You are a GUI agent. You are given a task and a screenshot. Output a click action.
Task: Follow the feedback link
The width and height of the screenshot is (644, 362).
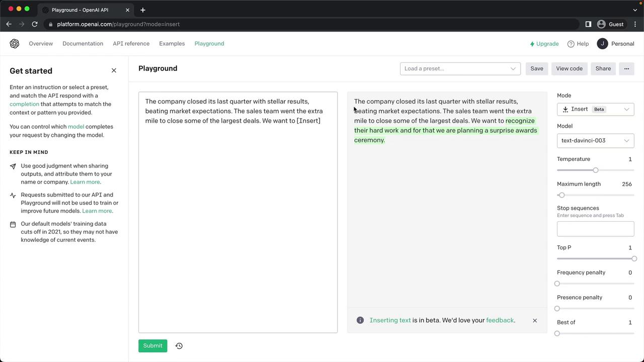pyautogui.click(x=500, y=320)
